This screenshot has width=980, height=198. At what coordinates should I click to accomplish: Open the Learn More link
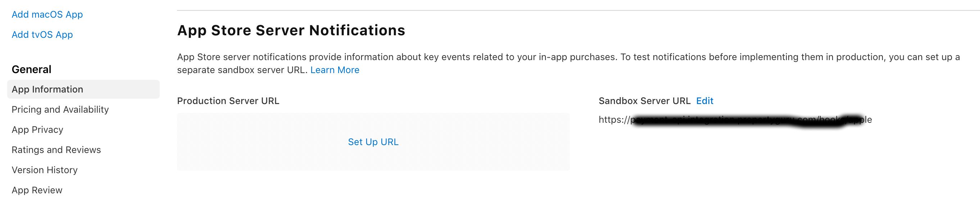(x=335, y=70)
